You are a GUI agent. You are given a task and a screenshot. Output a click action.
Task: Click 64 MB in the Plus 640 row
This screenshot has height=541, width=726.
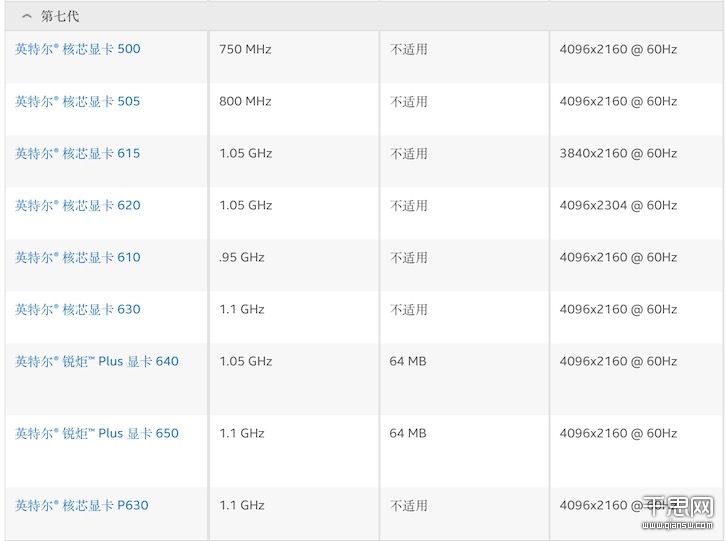(408, 361)
